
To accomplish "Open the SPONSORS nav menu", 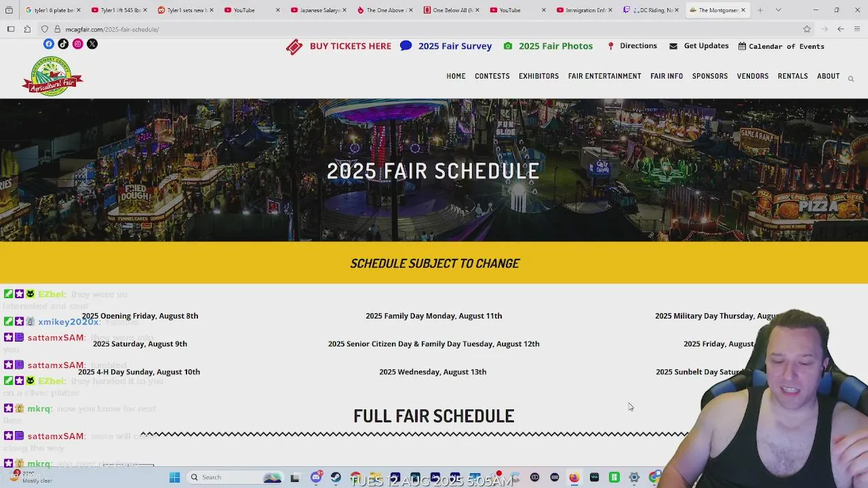I will (x=710, y=76).
